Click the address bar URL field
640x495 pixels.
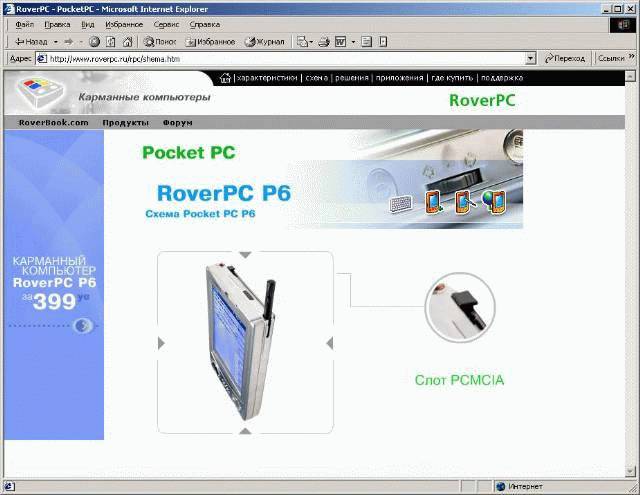pos(282,59)
